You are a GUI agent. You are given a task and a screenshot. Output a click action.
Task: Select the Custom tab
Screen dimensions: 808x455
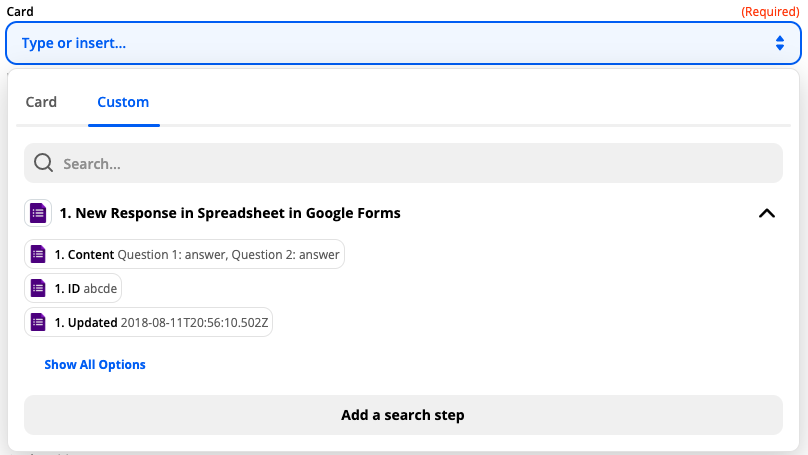[x=123, y=102]
